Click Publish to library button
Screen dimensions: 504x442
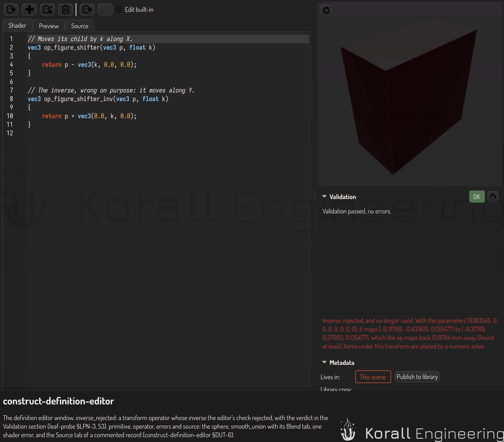417,377
